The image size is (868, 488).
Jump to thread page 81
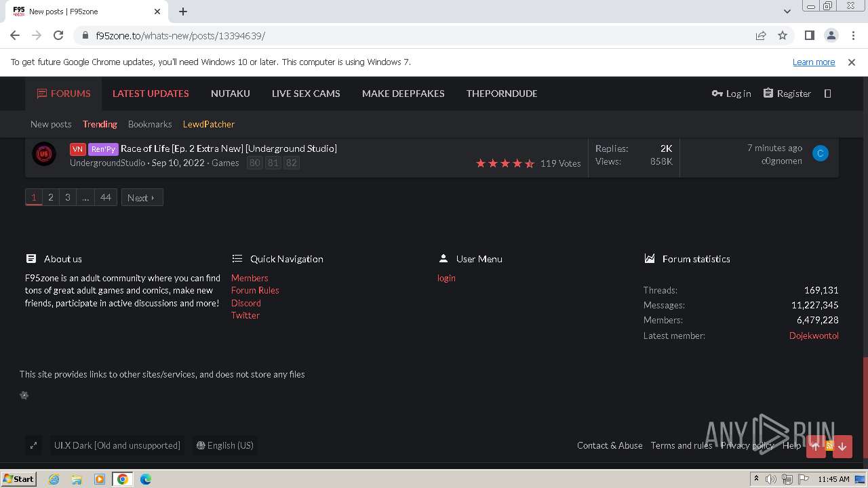pos(273,163)
